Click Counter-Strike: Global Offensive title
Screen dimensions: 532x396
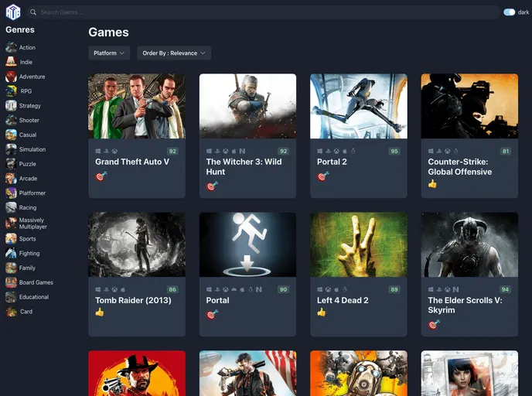tap(460, 166)
